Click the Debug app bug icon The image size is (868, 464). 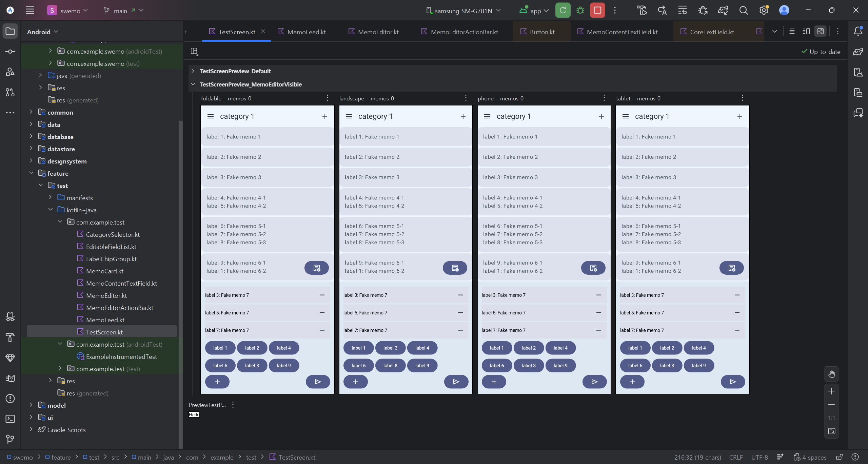(580, 11)
